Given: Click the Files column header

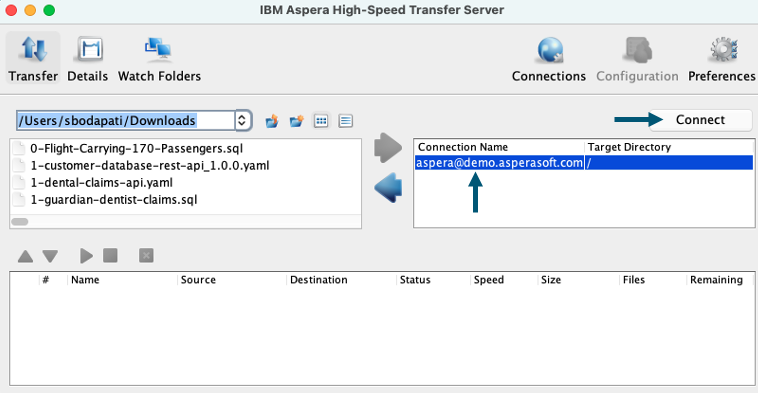Looking at the screenshot, I should (x=652, y=280).
